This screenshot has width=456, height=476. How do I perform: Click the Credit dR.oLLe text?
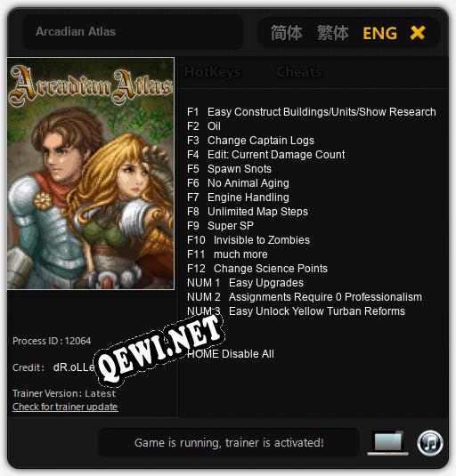(x=53, y=367)
